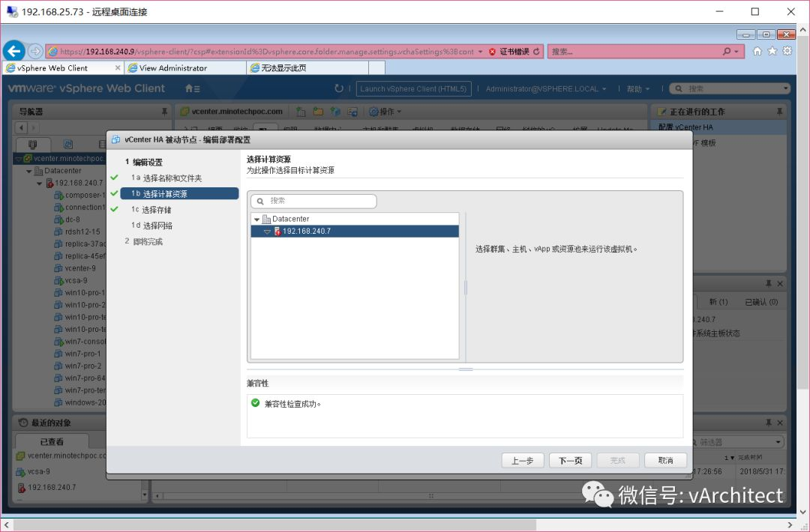The height and width of the screenshot is (532, 810).
Task: Click the browser forward arrow button
Action: click(x=35, y=51)
